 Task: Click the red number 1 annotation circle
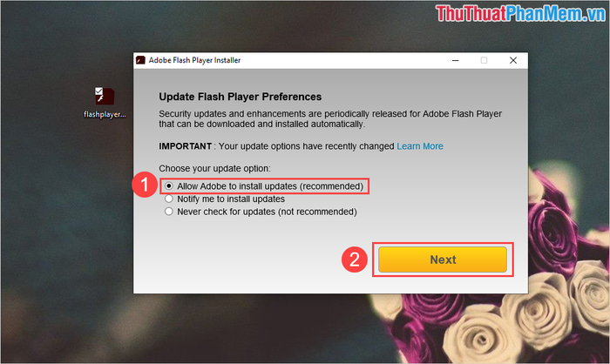click(145, 185)
